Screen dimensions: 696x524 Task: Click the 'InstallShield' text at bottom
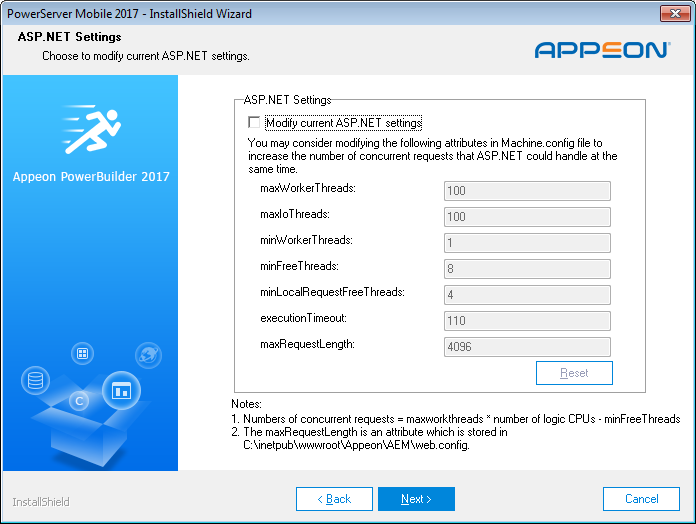41,502
